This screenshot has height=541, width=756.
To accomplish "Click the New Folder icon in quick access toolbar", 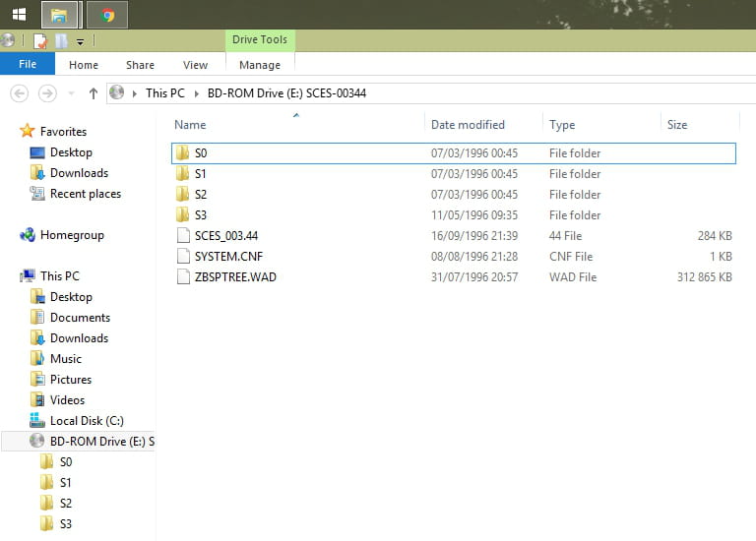I will (x=61, y=41).
